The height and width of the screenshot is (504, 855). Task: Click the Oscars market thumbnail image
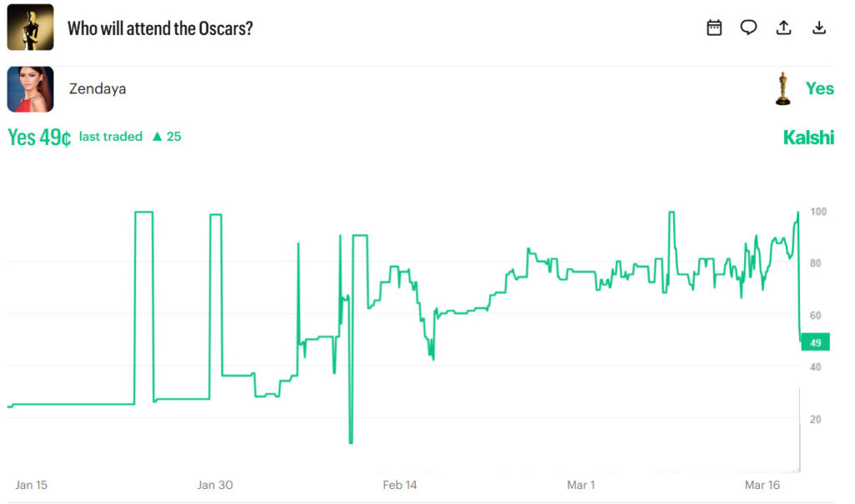(30, 28)
